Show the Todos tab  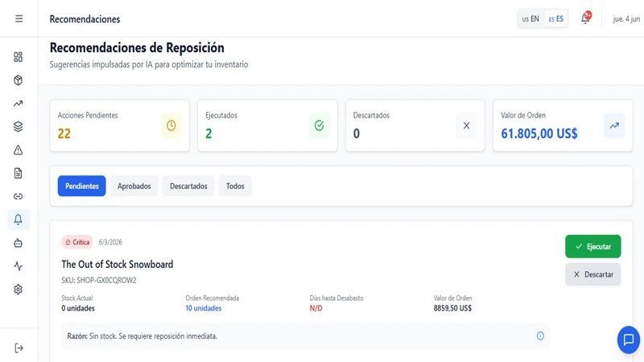tap(235, 186)
